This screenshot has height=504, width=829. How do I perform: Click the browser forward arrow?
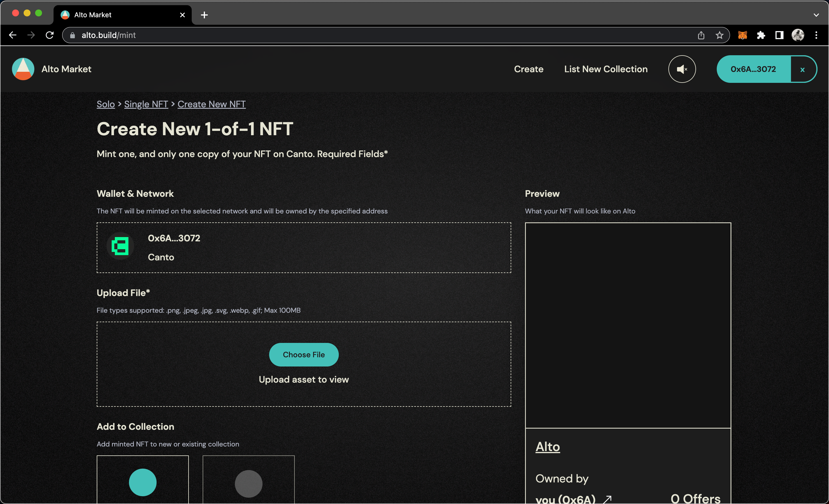[x=31, y=35]
